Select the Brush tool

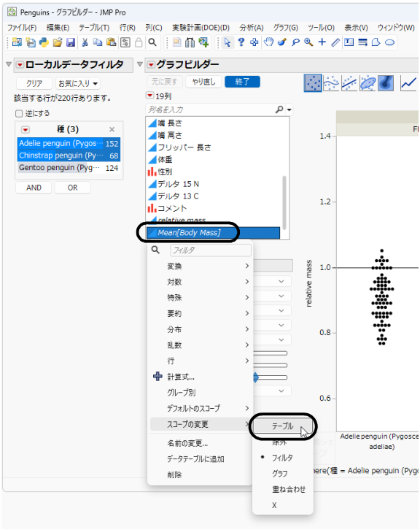click(x=282, y=42)
